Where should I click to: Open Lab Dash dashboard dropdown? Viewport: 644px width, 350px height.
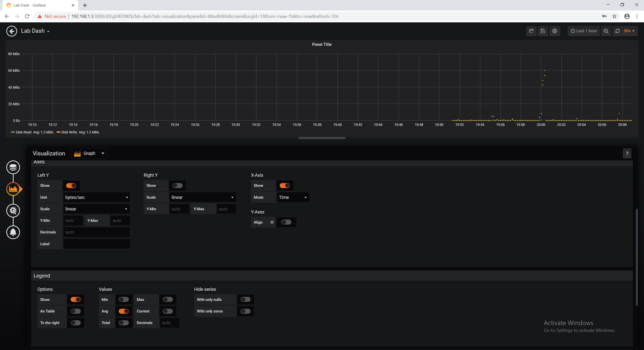[x=35, y=31]
